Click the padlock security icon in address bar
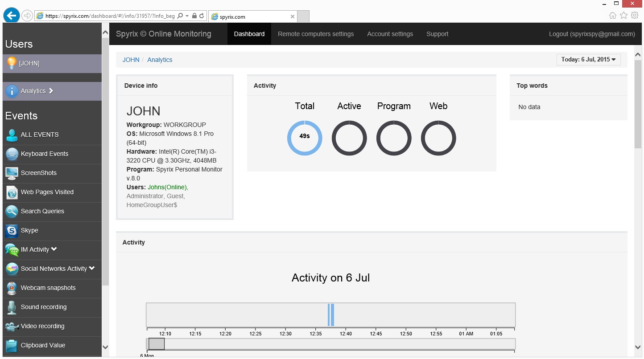The height and width of the screenshot is (359, 644). point(194,16)
